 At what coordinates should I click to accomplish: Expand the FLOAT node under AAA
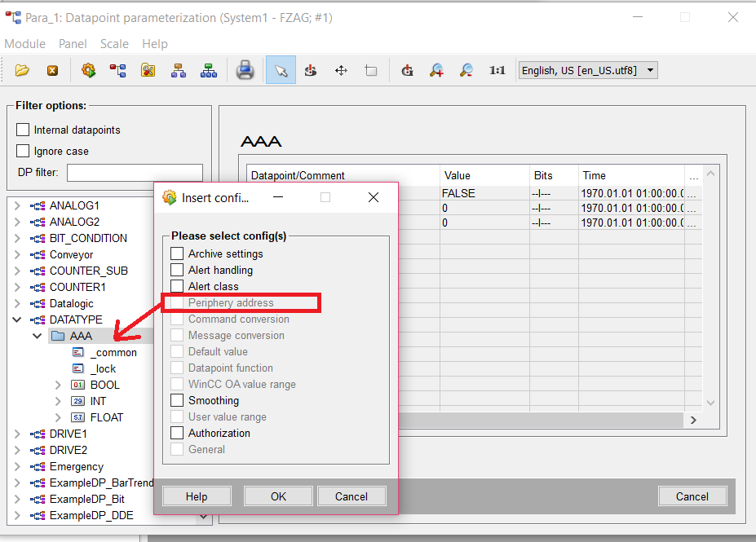tap(58, 417)
